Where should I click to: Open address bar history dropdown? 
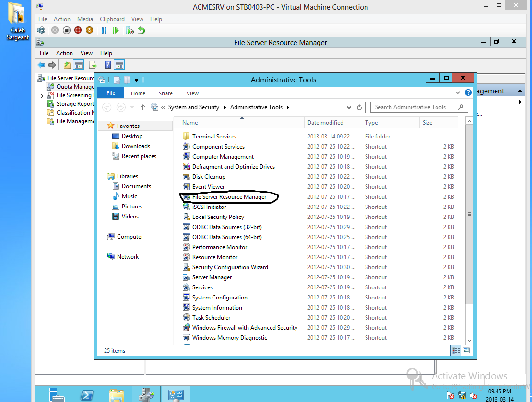[x=349, y=107]
